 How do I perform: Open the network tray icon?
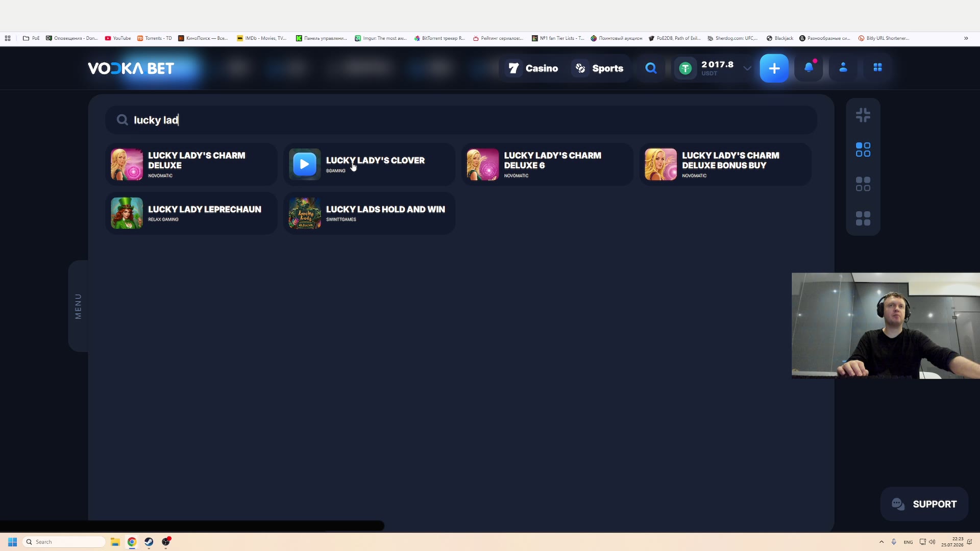click(x=923, y=542)
